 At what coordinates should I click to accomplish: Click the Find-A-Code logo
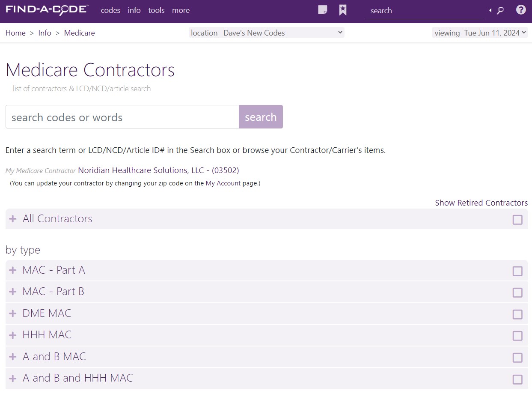pos(47,9)
